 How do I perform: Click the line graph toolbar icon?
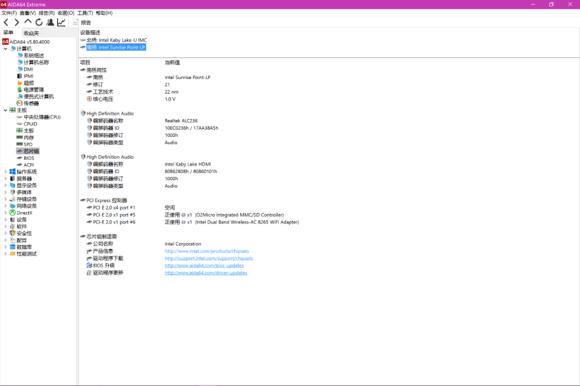(61, 23)
